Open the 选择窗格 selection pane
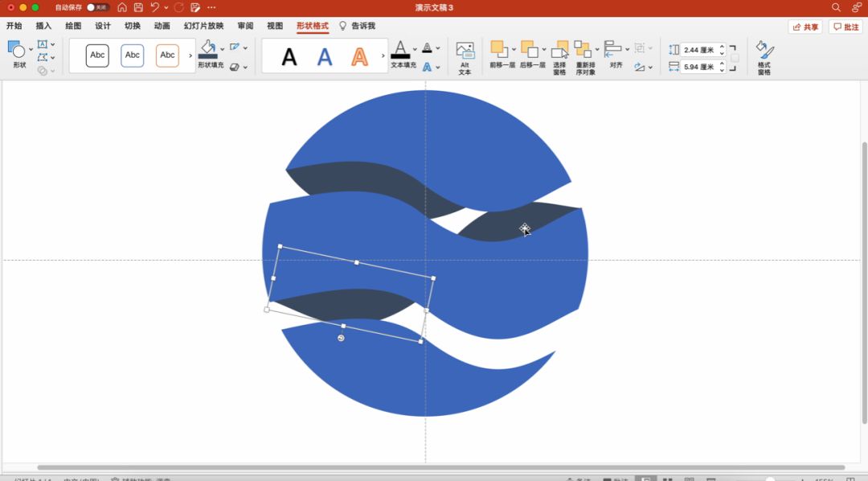This screenshot has width=868, height=481. 559,57
